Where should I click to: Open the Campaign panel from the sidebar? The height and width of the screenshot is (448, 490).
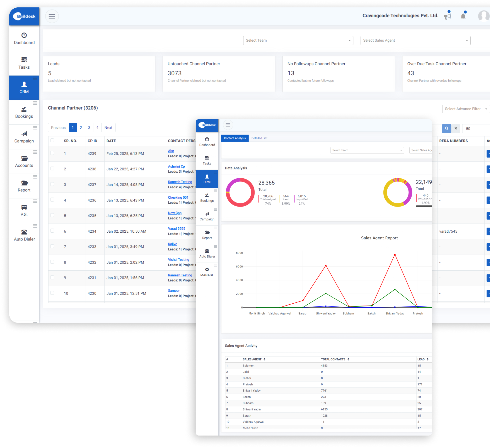point(24,137)
